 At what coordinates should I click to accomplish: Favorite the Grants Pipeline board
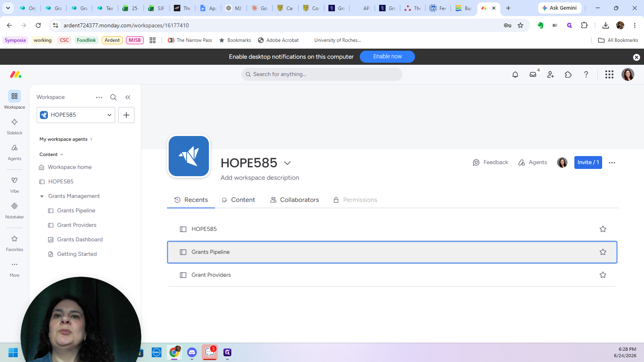tap(603, 252)
